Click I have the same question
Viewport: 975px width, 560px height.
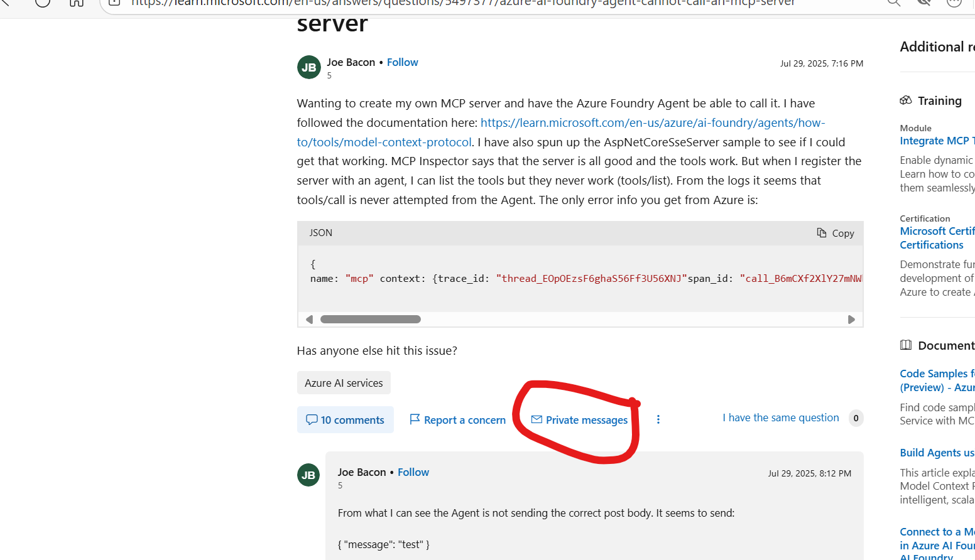point(781,417)
